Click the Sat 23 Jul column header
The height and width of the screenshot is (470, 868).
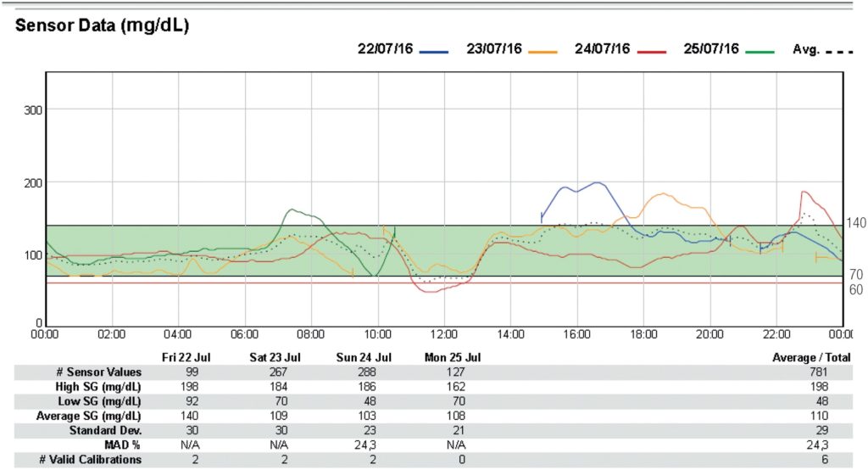274,357
